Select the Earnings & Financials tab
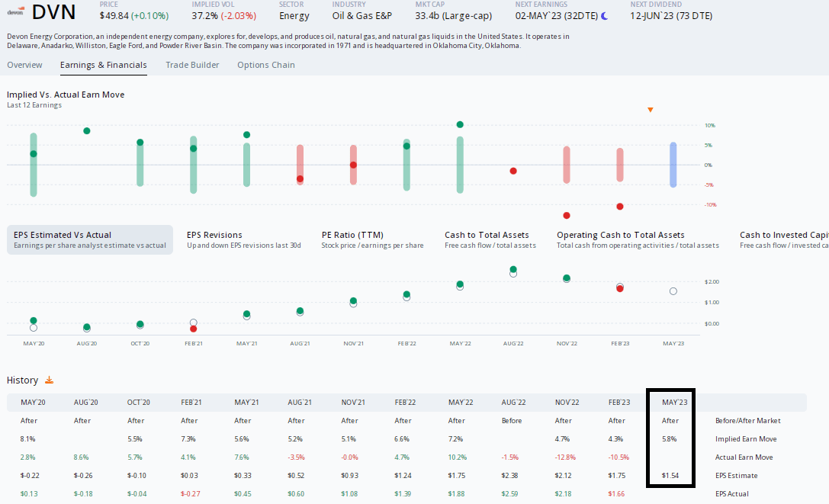Screen dimensions: 829x504 (103, 65)
